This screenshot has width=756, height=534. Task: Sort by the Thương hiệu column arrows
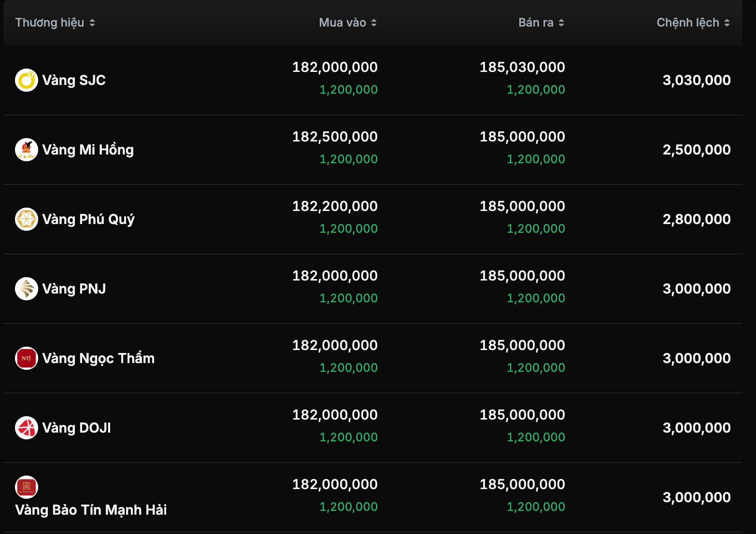(92, 23)
